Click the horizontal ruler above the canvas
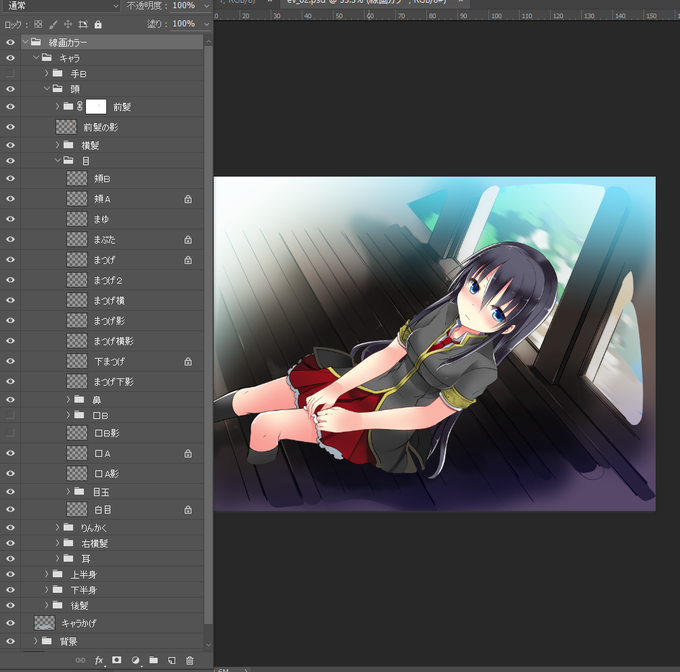This screenshot has width=680, height=672. click(x=447, y=15)
